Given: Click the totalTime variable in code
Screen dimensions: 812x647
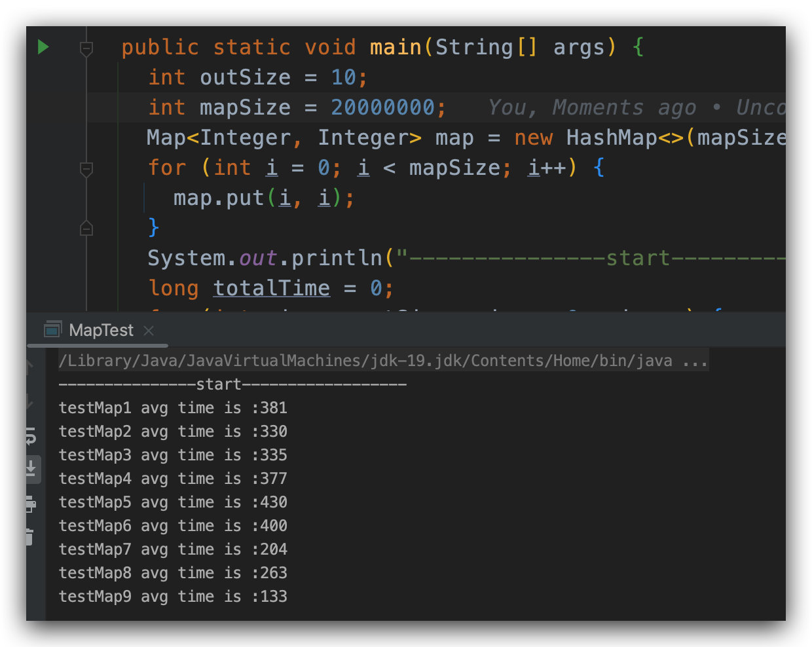Looking at the screenshot, I should 271,288.
